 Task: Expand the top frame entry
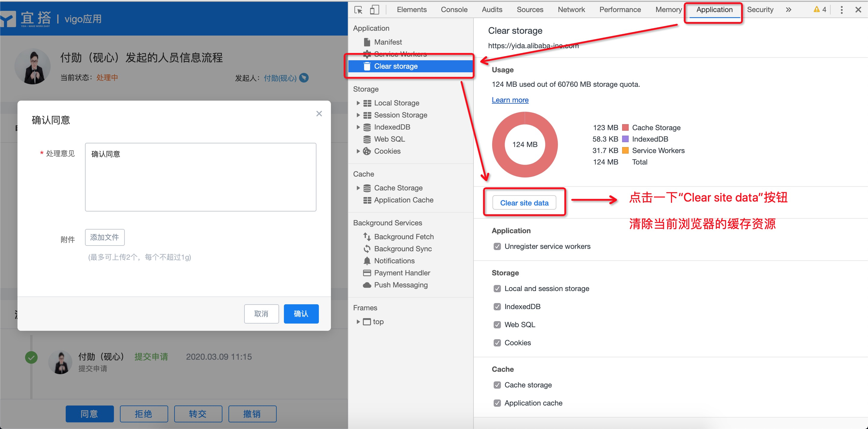[358, 321]
